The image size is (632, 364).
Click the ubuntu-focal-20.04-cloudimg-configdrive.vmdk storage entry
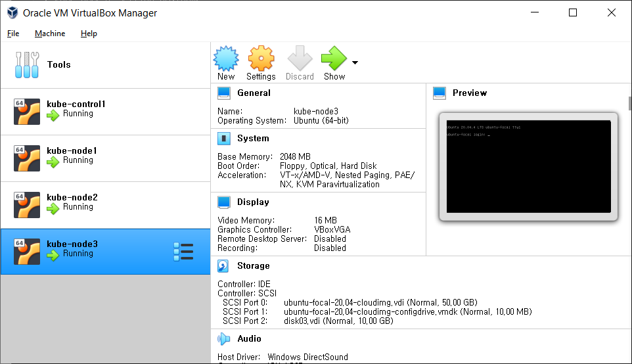408,311
